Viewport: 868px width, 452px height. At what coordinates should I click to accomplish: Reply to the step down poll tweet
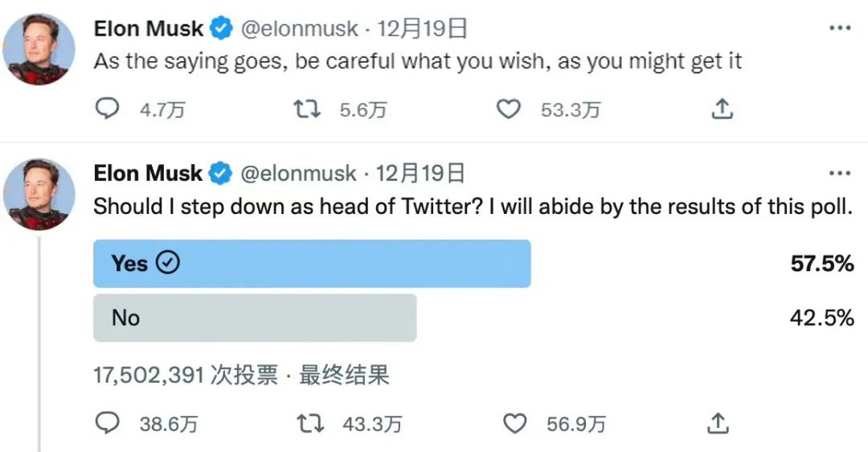point(107,422)
